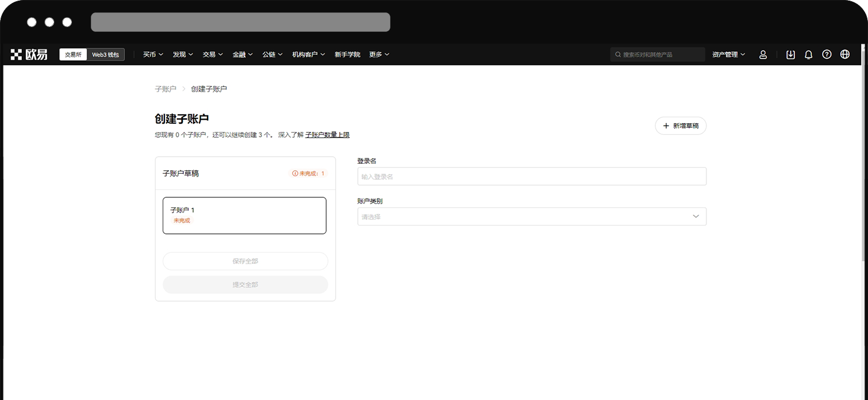The width and height of the screenshot is (868, 400).
Task: Click the 新增草稿 button
Action: (680, 125)
